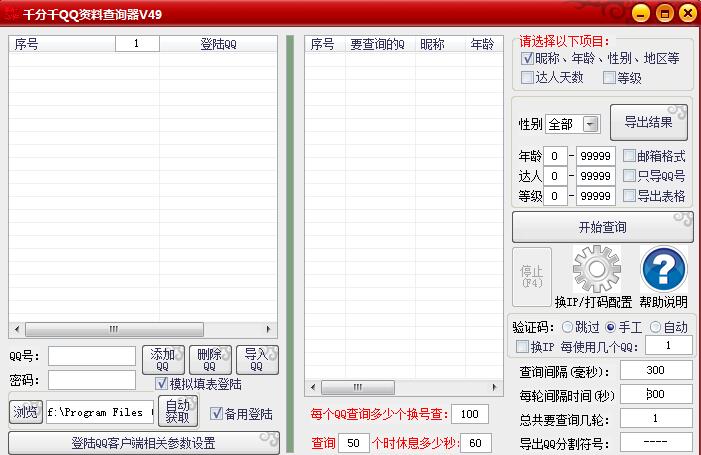Enable the 等级 checkbox
The image size is (701, 455).
tap(609, 77)
